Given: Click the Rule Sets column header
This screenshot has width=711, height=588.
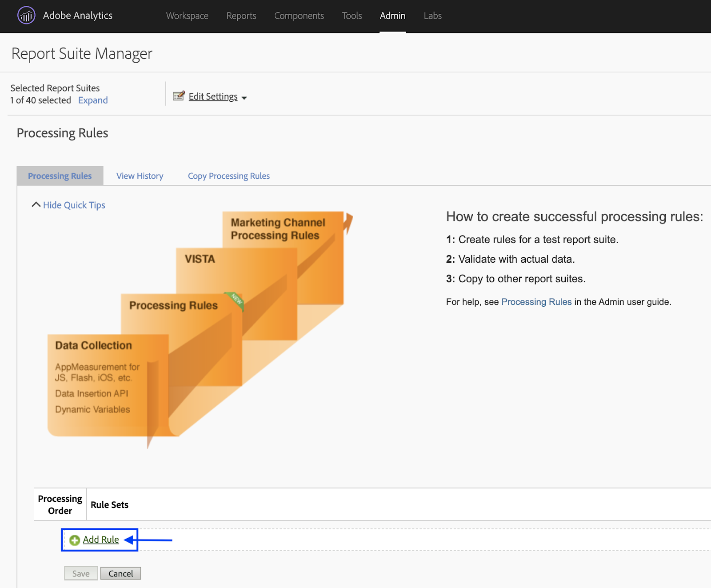Looking at the screenshot, I should point(109,505).
